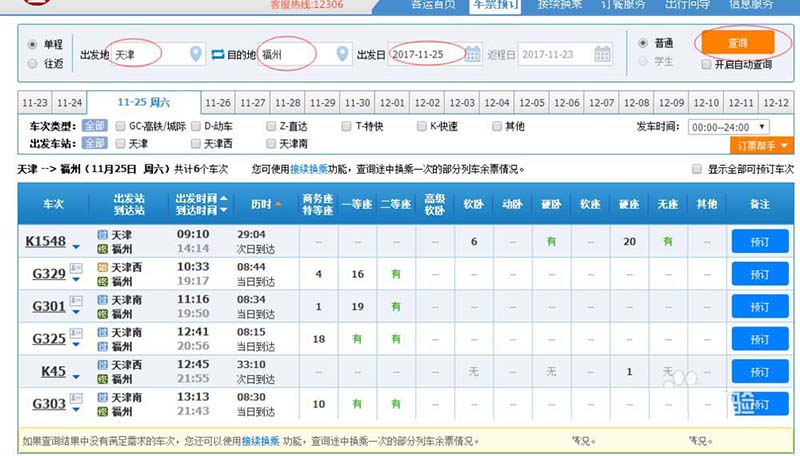Open the 接续换乘 link in bottom notice
Viewport: 800px width, 456px height.
point(260,441)
